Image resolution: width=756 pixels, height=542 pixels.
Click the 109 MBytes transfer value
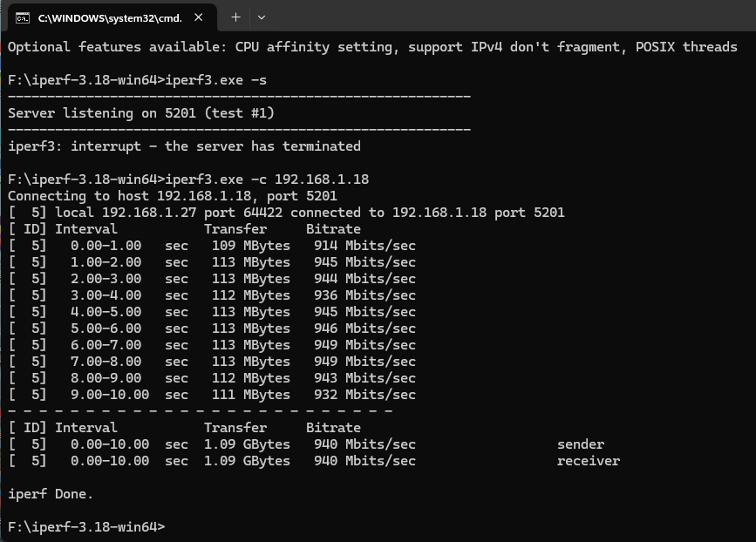[251, 246]
